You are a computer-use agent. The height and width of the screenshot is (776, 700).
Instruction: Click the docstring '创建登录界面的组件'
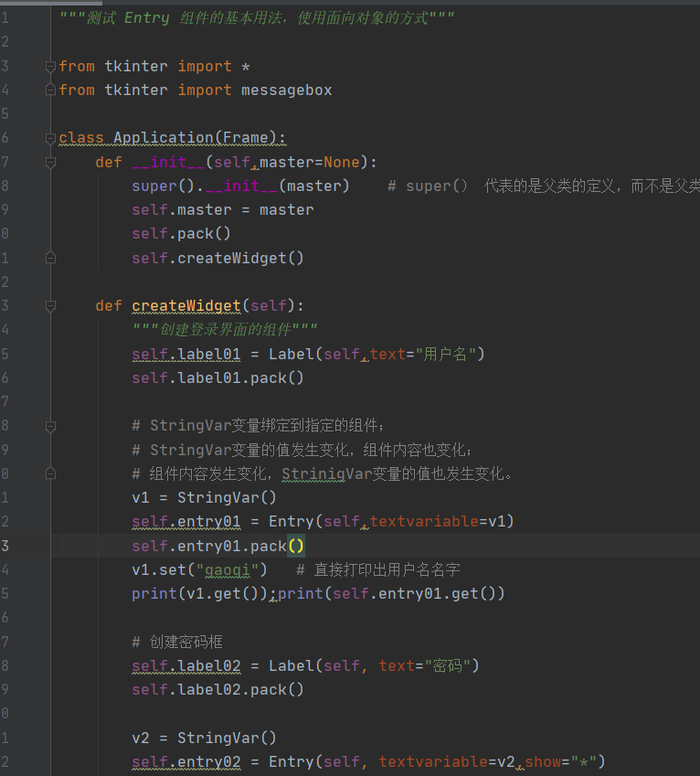(225, 330)
